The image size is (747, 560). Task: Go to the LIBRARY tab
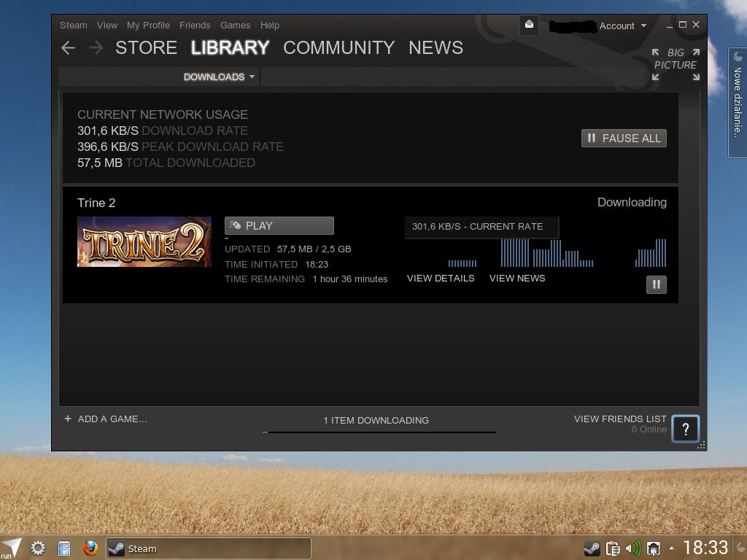(230, 47)
